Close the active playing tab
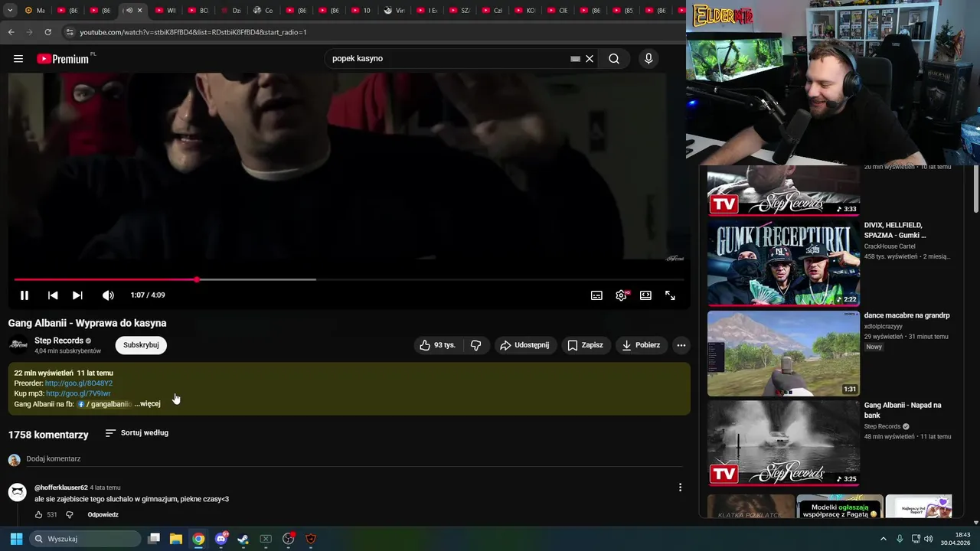 [x=139, y=11]
